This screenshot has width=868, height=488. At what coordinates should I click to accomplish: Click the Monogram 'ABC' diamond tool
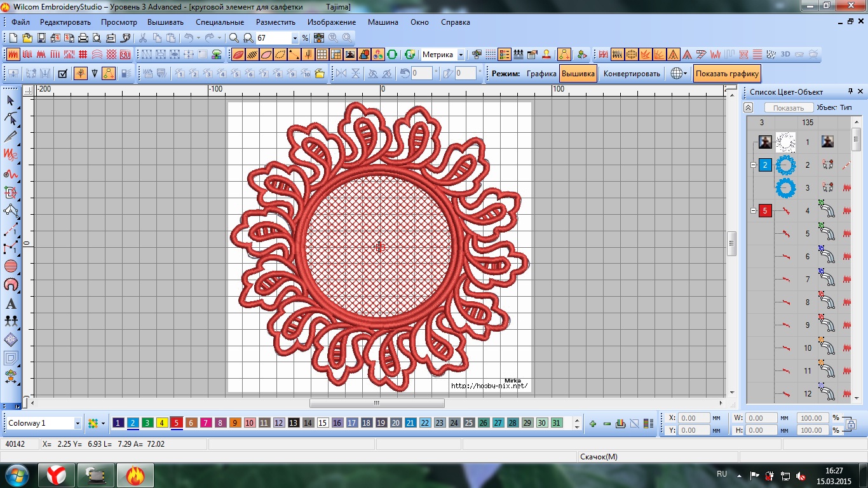11,339
